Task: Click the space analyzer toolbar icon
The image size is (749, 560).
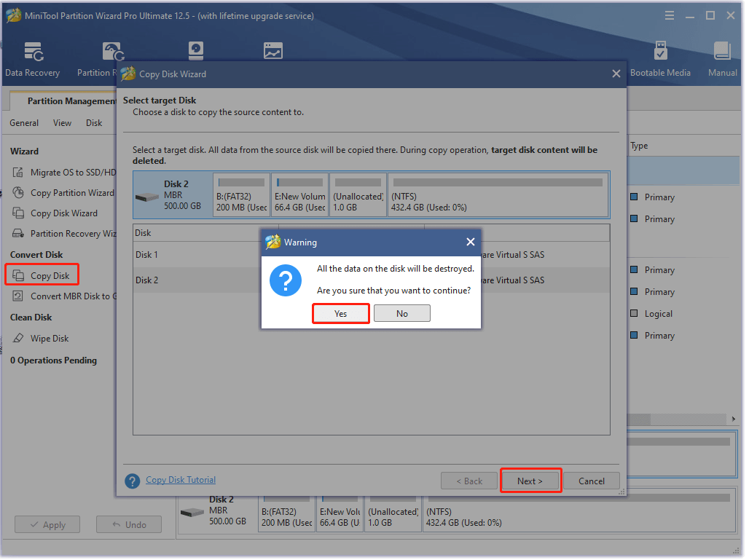Action: pos(275,51)
